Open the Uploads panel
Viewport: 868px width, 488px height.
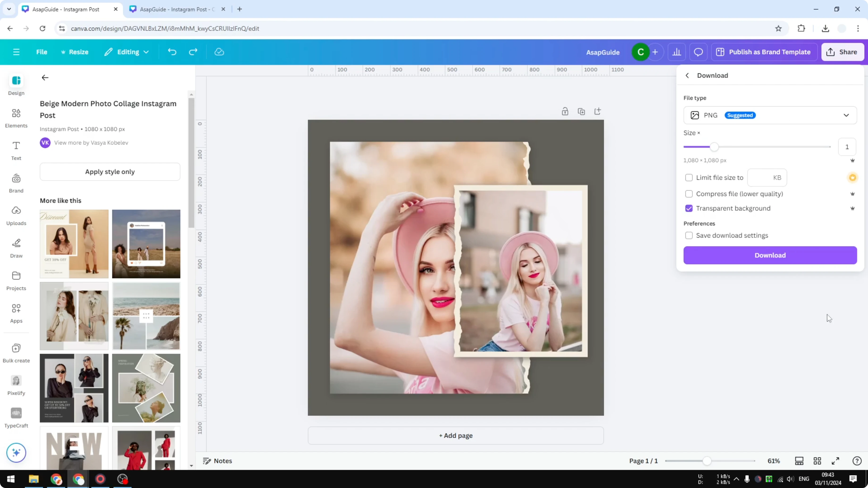16,215
